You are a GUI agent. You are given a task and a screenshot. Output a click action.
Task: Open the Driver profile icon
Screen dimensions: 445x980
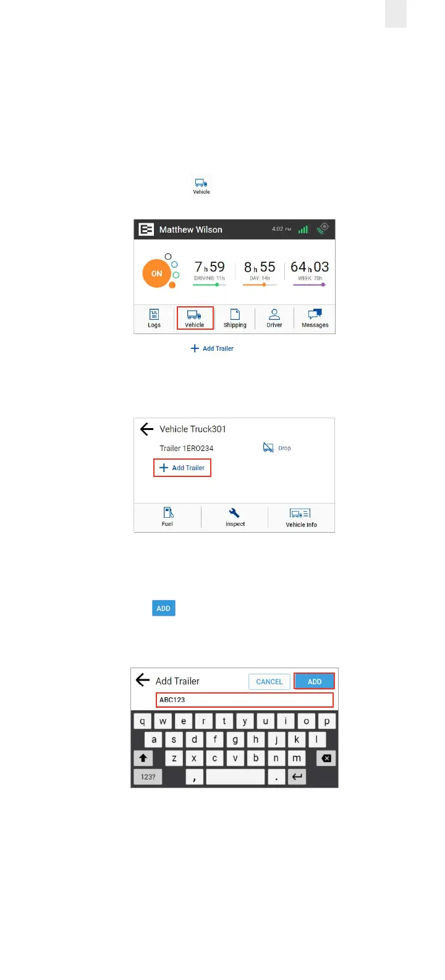pos(274,319)
